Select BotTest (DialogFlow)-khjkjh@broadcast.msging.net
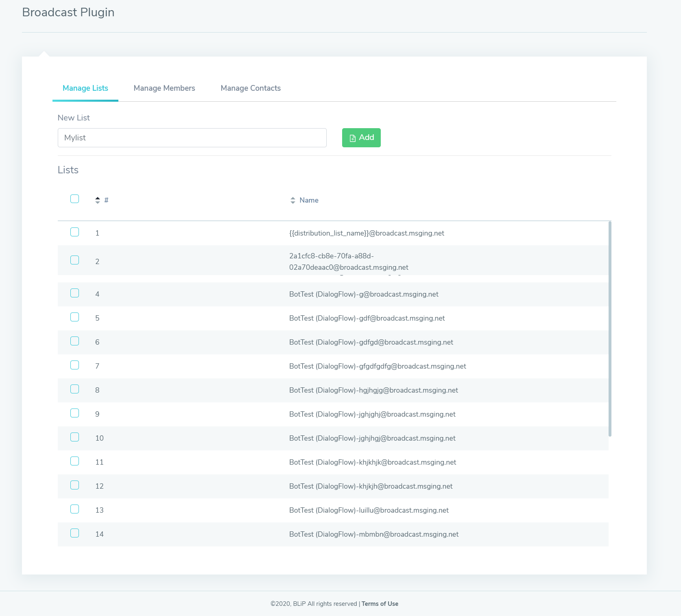This screenshot has width=681, height=616. [x=371, y=486]
